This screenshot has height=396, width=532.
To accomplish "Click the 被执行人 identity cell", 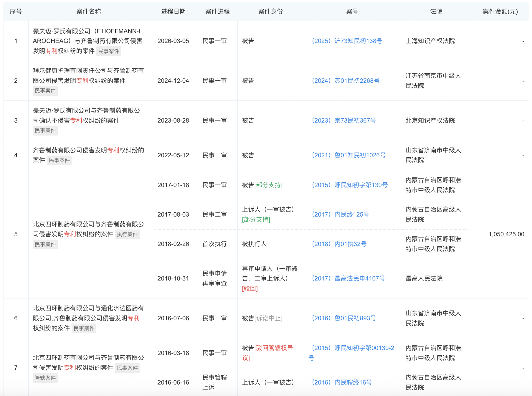I will [x=254, y=244].
